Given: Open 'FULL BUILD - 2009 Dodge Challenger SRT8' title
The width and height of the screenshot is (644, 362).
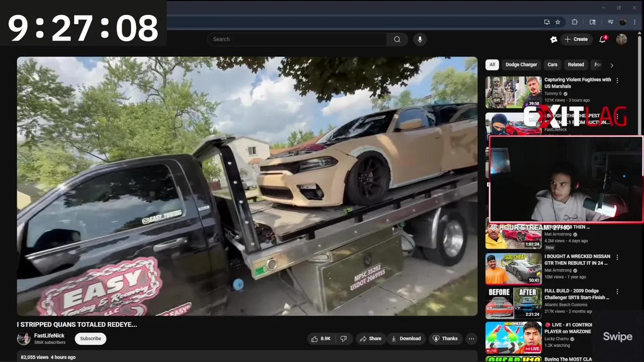Looking at the screenshot, I should point(577,294).
